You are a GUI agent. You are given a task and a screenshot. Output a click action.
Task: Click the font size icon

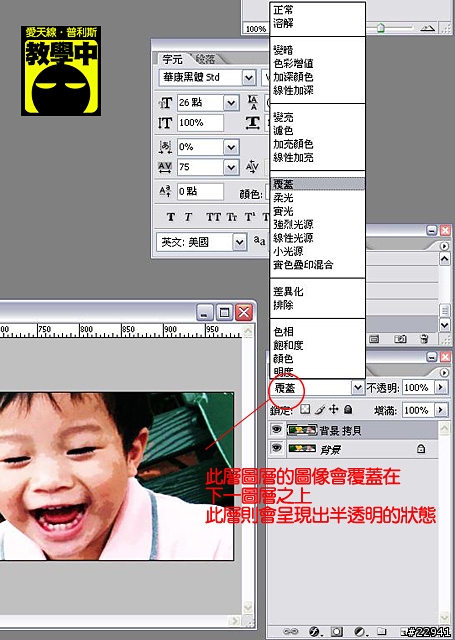(x=165, y=103)
